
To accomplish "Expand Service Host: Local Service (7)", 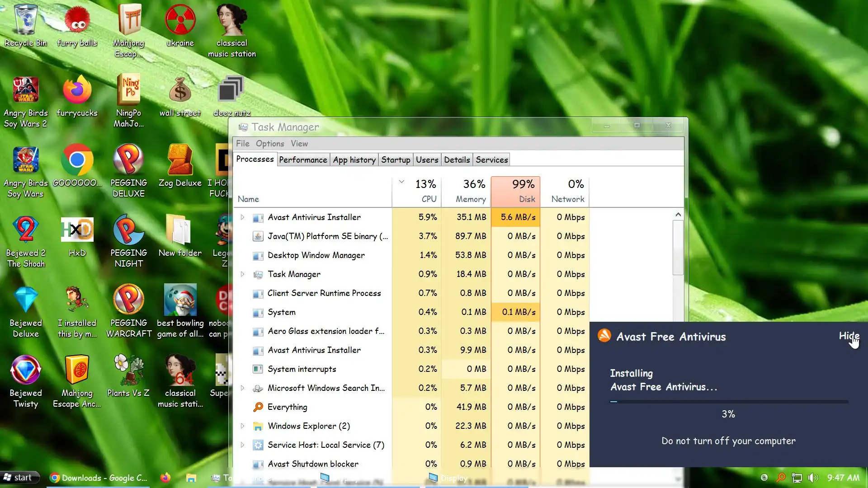I will 242,445.
